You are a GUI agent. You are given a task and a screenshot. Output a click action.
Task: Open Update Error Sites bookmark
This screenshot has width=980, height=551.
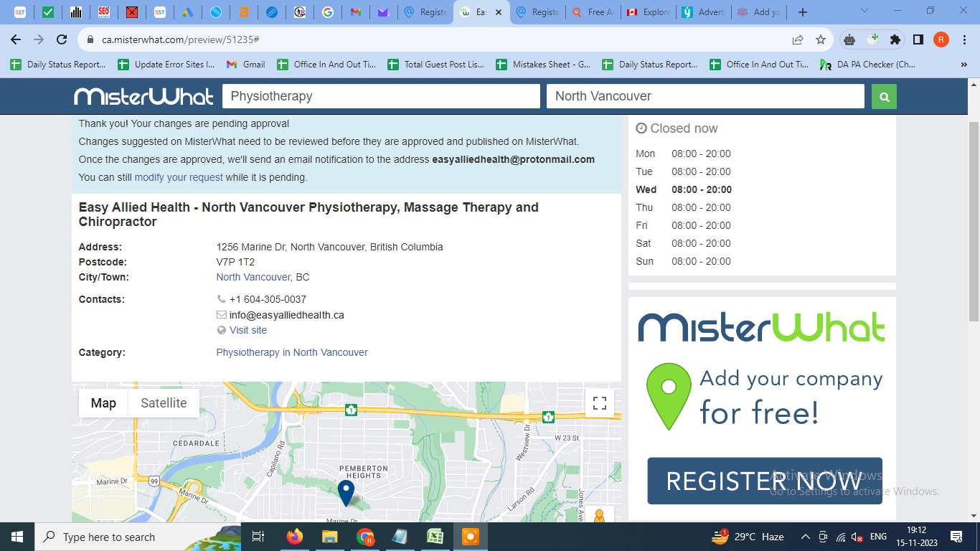[166, 65]
